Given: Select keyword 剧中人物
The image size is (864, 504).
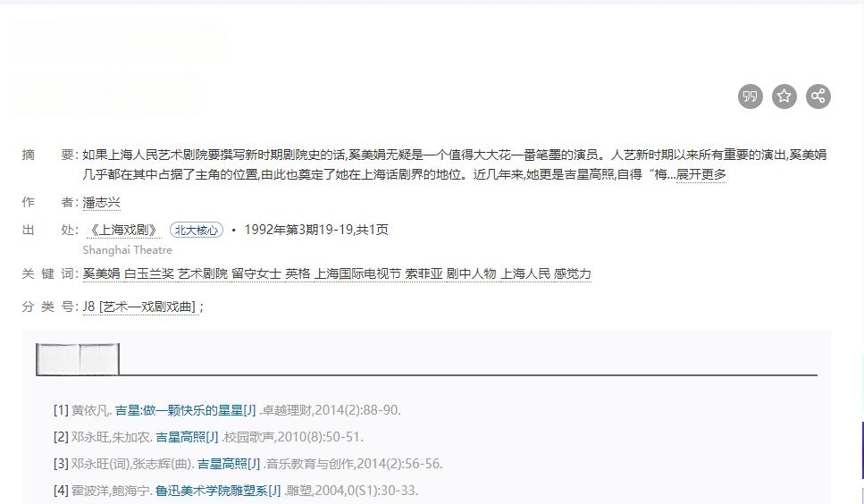Looking at the screenshot, I should (471, 273).
